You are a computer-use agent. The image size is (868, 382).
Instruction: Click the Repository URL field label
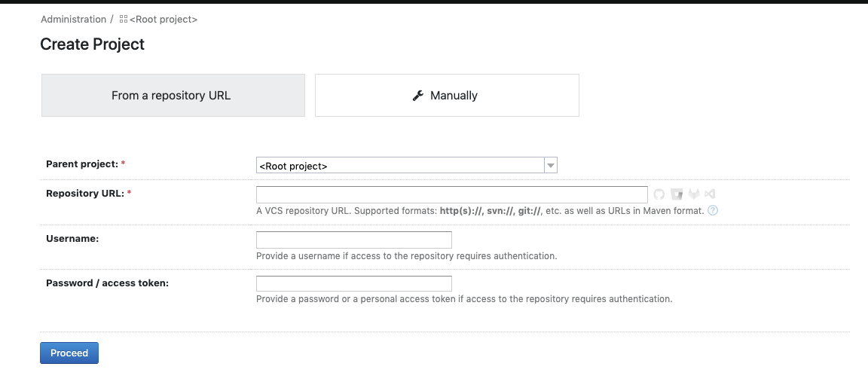[x=85, y=194]
